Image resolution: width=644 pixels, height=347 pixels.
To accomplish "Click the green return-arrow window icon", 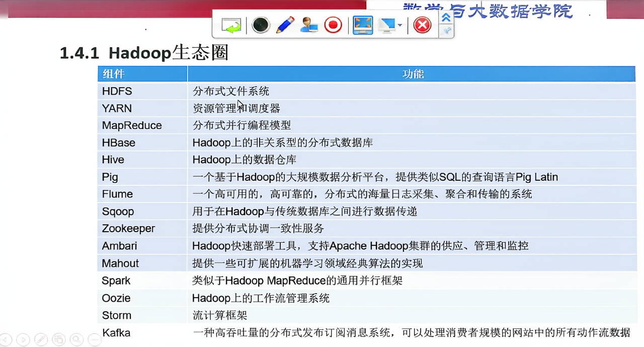I will (x=231, y=25).
